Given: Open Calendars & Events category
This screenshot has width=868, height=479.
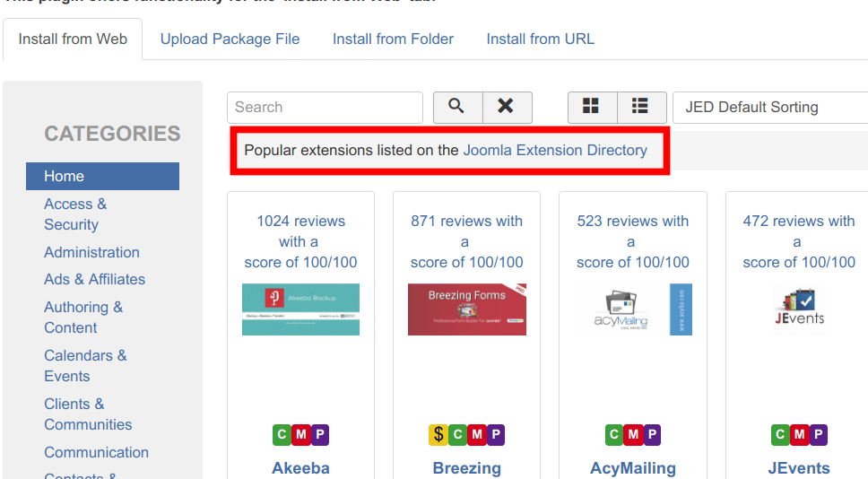Looking at the screenshot, I should 85,365.
